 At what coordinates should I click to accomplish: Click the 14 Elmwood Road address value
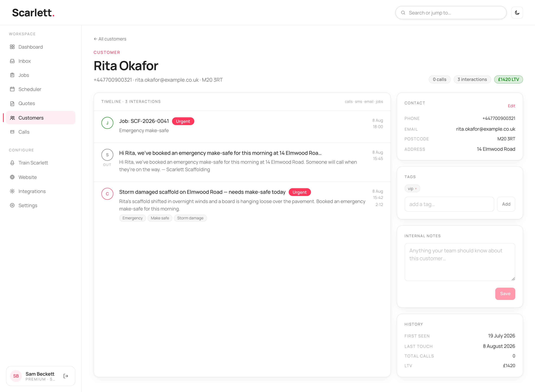click(x=496, y=149)
